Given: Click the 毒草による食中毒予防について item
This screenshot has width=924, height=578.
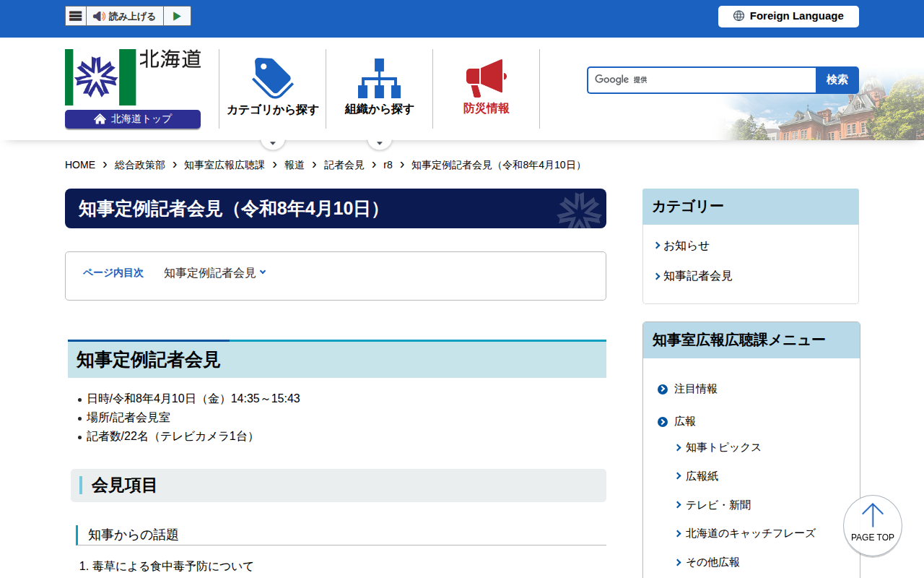Looking at the screenshot, I should 173,566.
